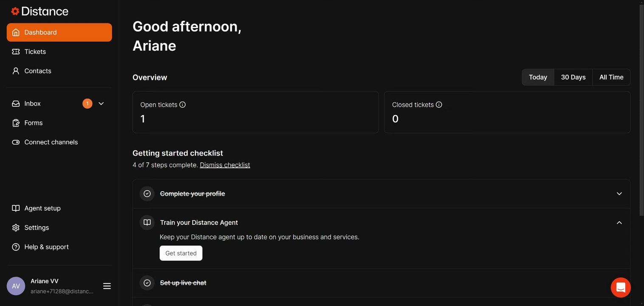This screenshot has width=644, height=306.
Task: Open the account hamburger menu
Action: [x=107, y=286]
